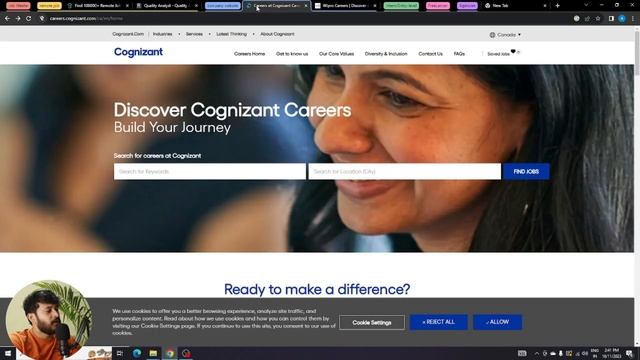Click the Cookie Settings button
The image size is (640, 360).
(371, 322)
